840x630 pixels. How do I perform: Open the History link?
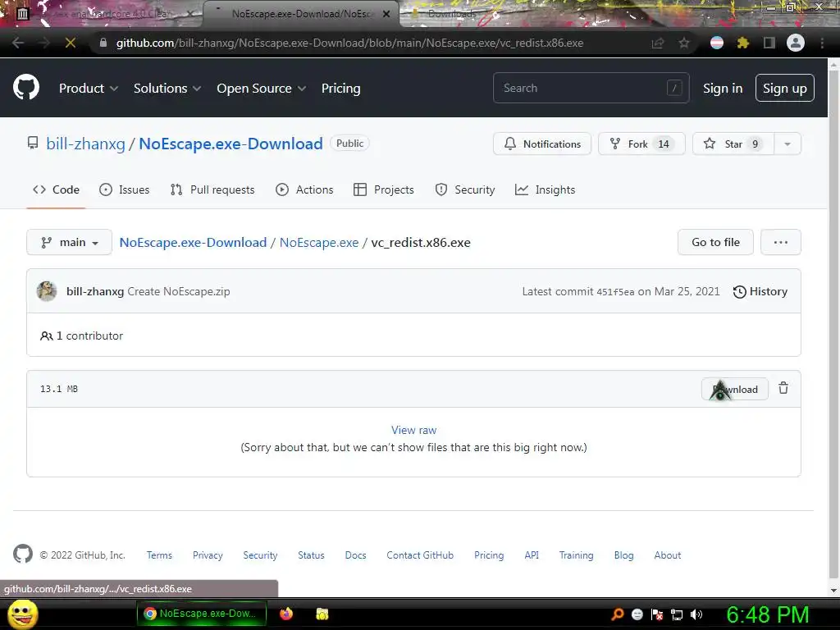pos(760,291)
